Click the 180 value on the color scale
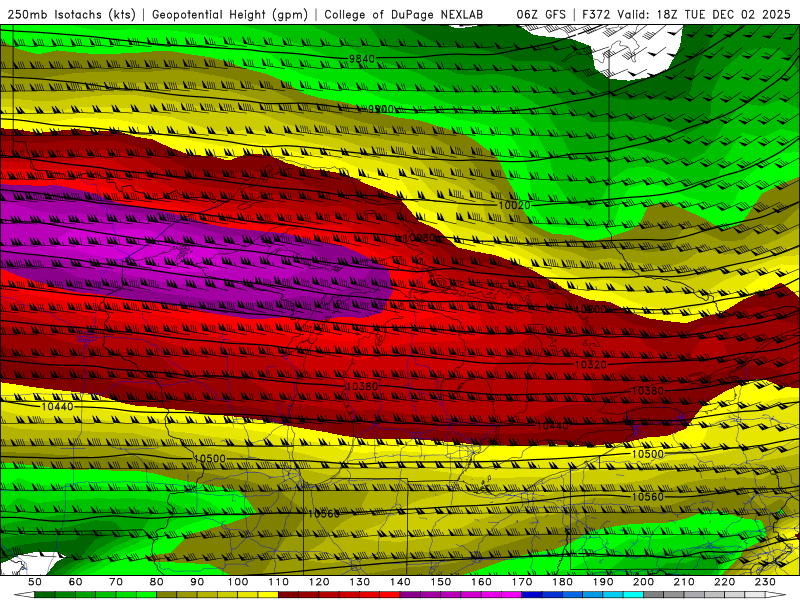The width and height of the screenshot is (800, 600). 562,582
